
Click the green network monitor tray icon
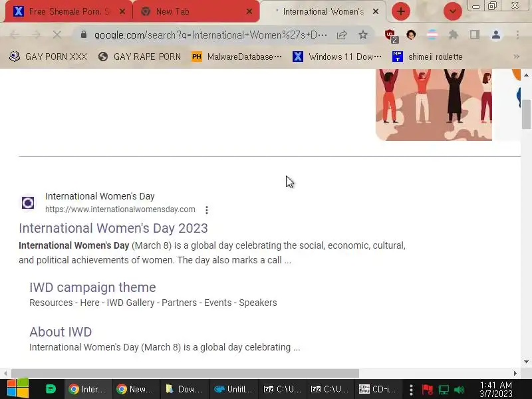[443, 390]
